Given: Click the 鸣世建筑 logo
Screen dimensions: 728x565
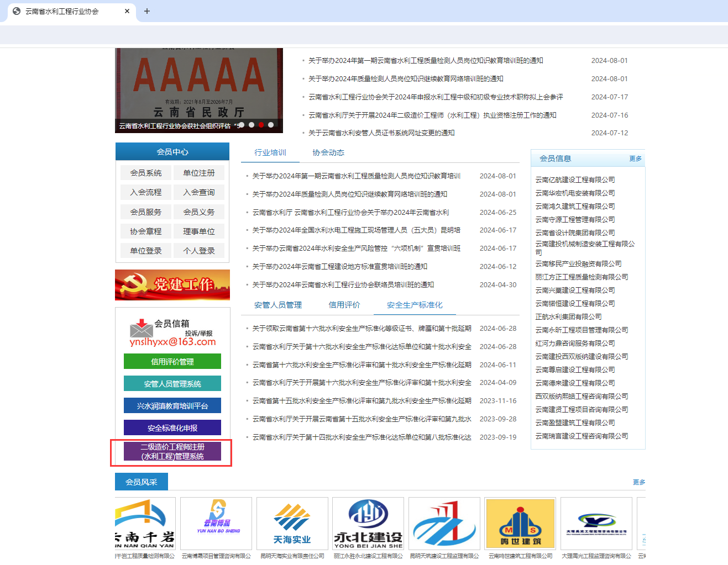Looking at the screenshot, I should (x=520, y=522).
